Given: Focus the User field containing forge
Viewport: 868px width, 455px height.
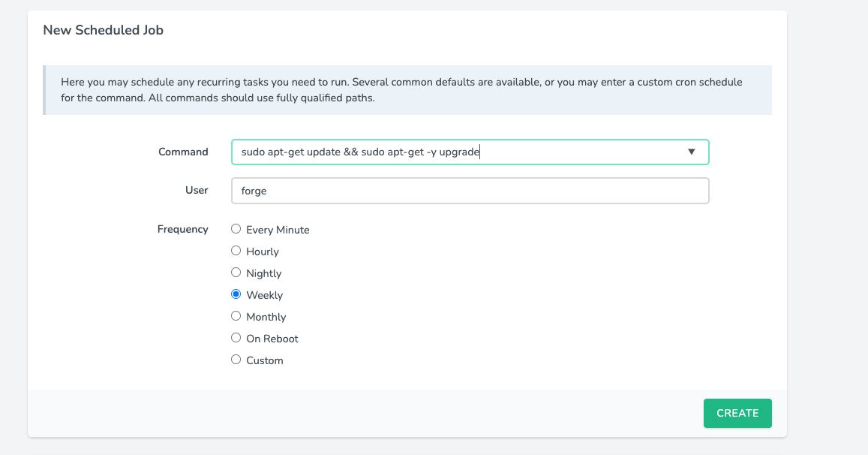Looking at the screenshot, I should coord(470,191).
